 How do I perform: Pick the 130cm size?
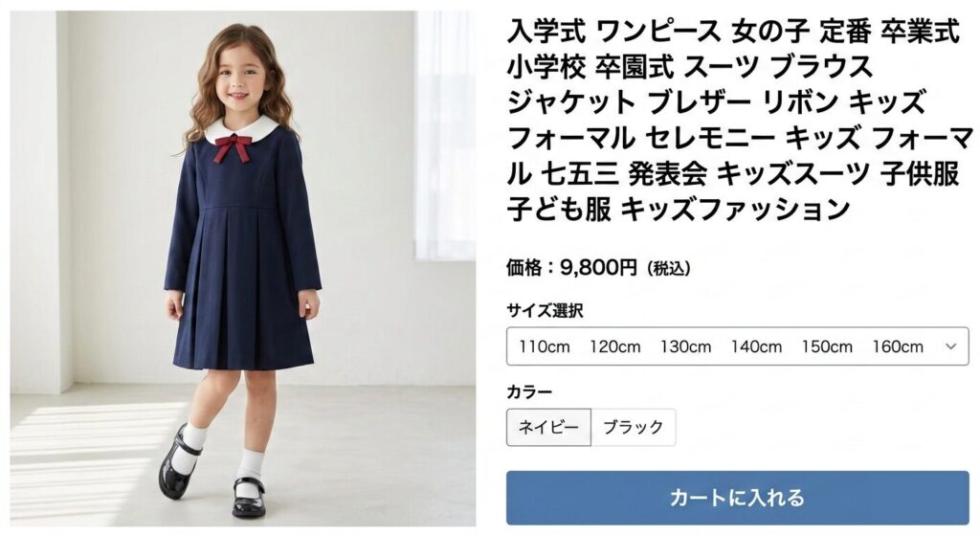click(685, 346)
